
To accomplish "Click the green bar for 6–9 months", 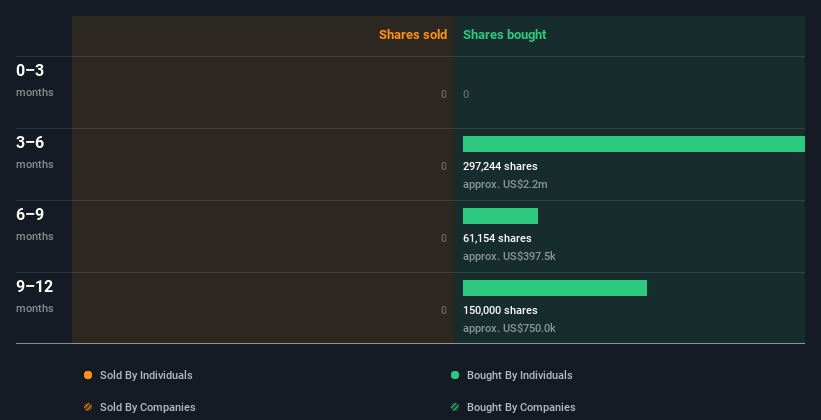I will 500,216.
